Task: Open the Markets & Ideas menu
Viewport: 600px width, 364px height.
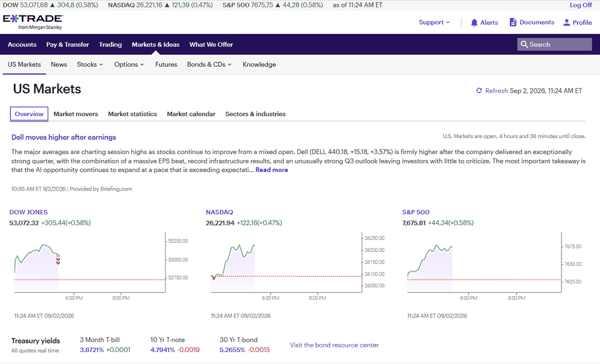Action: point(155,45)
